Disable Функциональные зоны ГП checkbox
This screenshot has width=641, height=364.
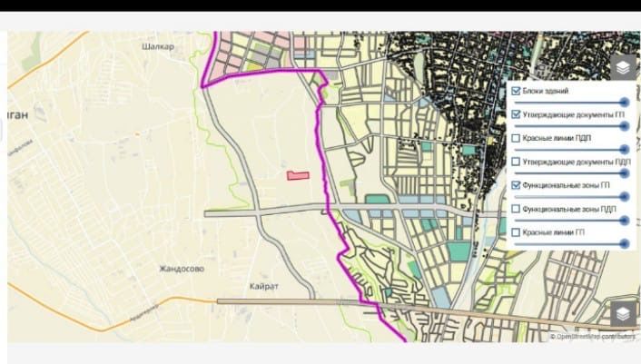[516, 185]
